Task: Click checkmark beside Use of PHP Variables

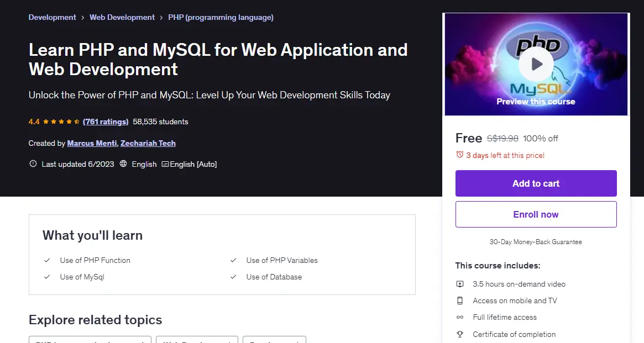Action: tap(233, 260)
